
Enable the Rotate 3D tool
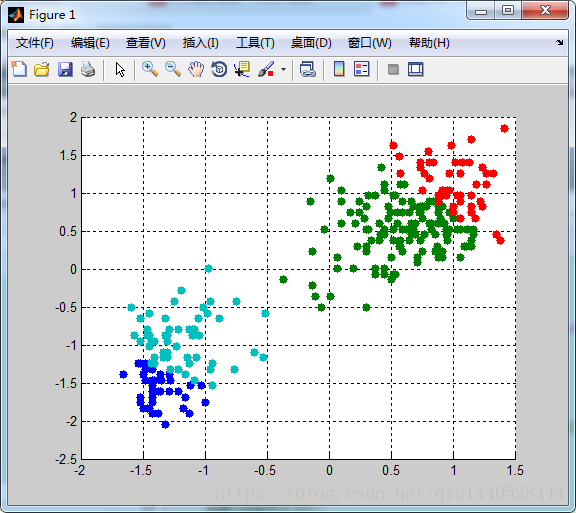tap(219, 69)
